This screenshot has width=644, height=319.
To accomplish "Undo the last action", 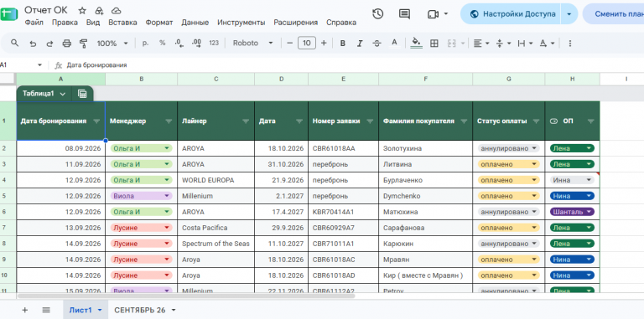I will pyautogui.click(x=33, y=44).
